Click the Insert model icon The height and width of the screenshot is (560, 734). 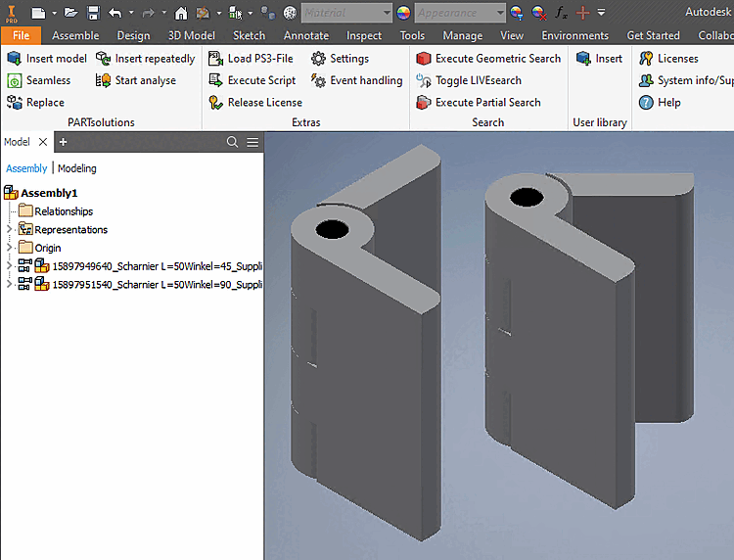[15, 59]
